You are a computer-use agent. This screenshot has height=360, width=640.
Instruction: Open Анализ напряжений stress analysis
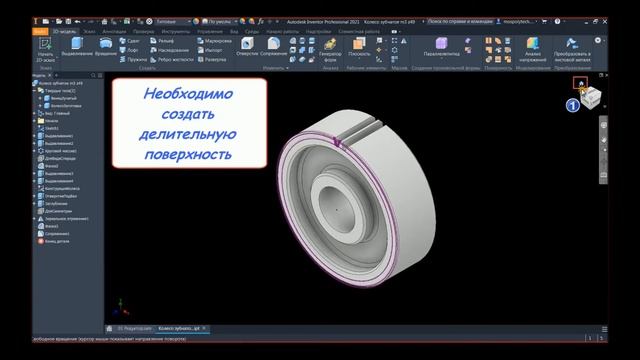tap(533, 50)
